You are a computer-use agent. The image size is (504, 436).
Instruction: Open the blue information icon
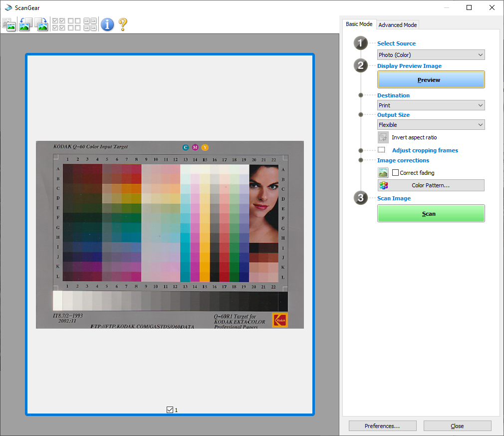click(107, 24)
